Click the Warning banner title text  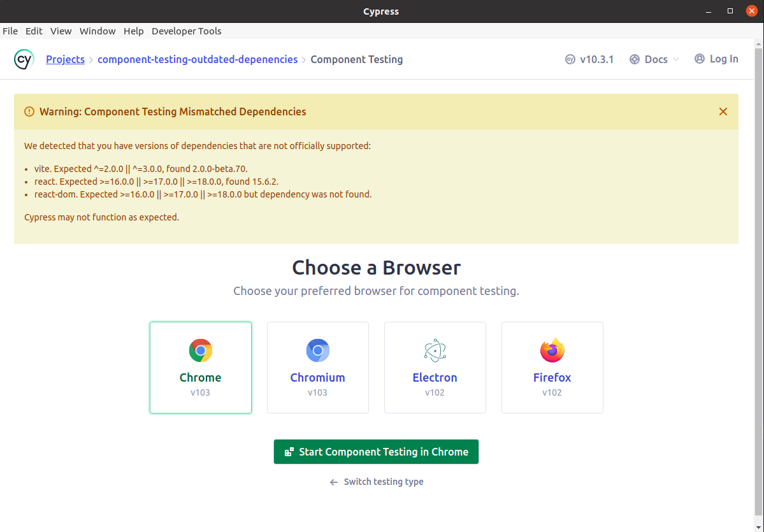click(x=173, y=111)
